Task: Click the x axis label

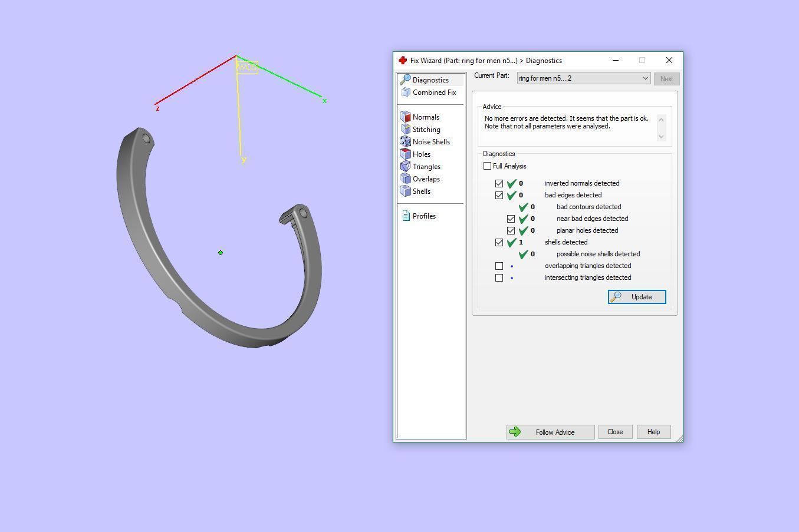Action: 324,101
